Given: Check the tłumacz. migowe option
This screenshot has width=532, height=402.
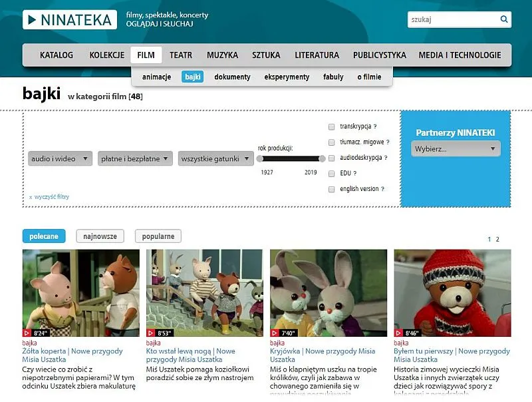Looking at the screenshot, I should (x=331, y=143).
